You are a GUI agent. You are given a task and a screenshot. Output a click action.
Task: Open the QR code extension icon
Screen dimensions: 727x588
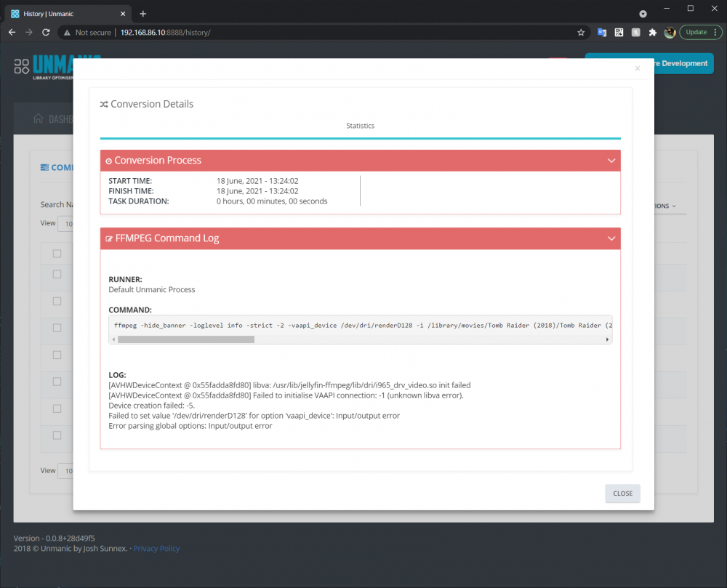coord(619,33)
